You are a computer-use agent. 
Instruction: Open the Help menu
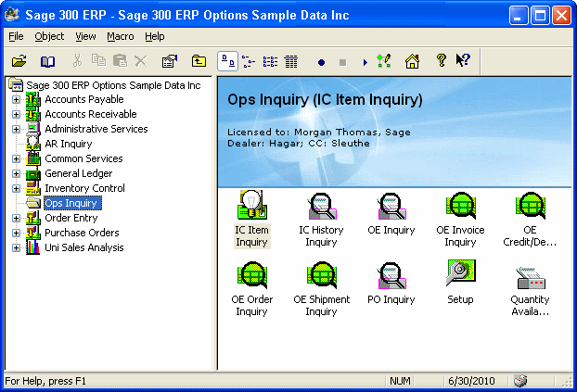tap(155, 36)
